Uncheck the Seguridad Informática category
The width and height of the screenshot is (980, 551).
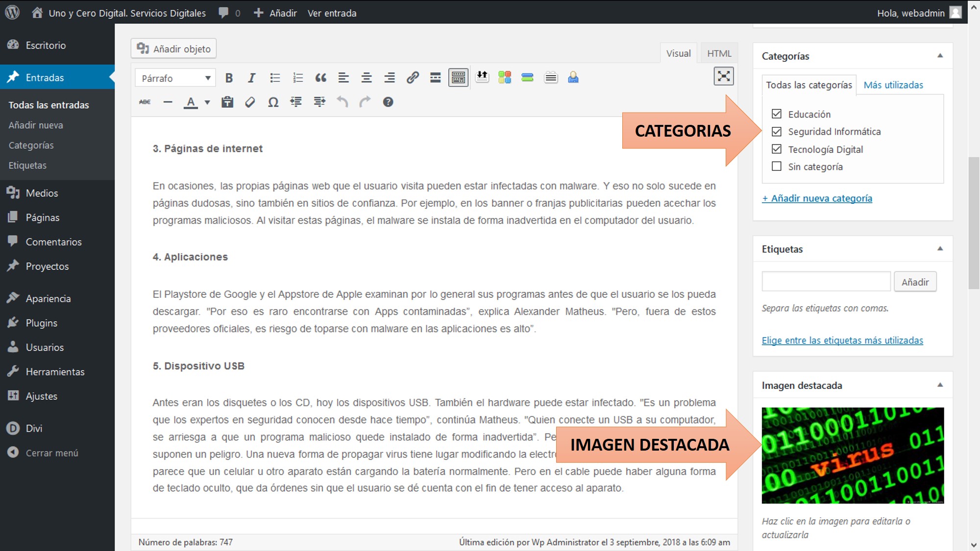tap(777, 132)
